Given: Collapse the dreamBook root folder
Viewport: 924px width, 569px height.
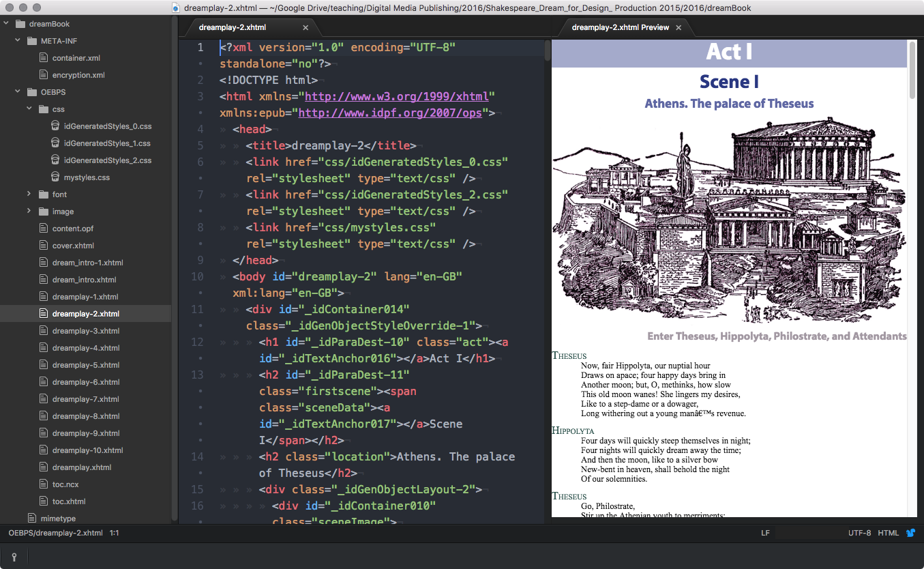Looking at the screenshot, I should pyautogui.click(x=5, y=24).
